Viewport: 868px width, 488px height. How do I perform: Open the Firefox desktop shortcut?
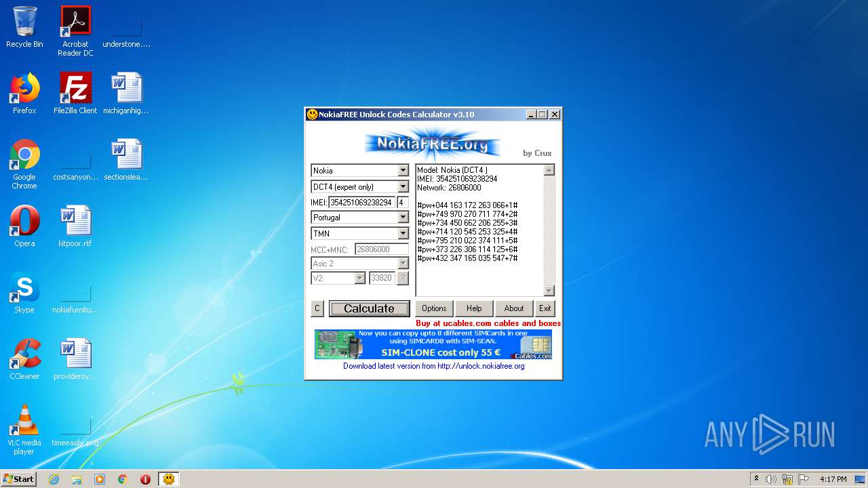24,94
